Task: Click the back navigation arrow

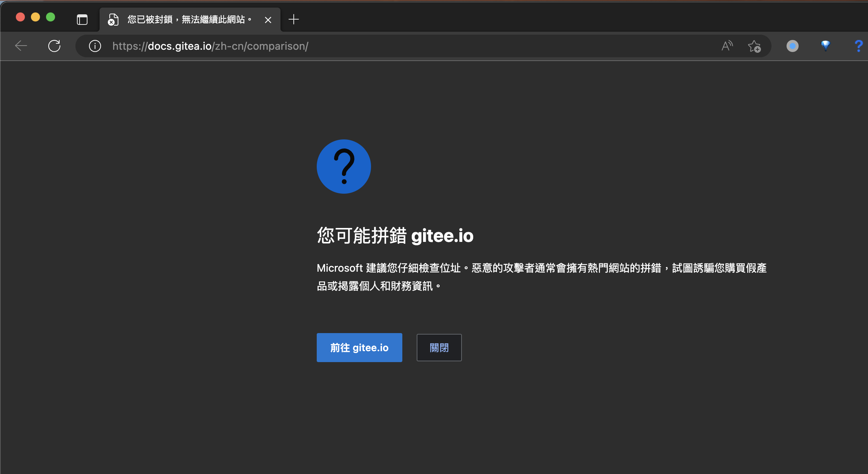Action: [21, 46]
